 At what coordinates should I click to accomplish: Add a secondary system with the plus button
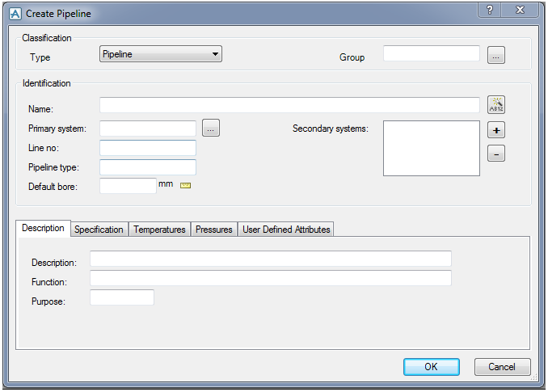(496, 130)
